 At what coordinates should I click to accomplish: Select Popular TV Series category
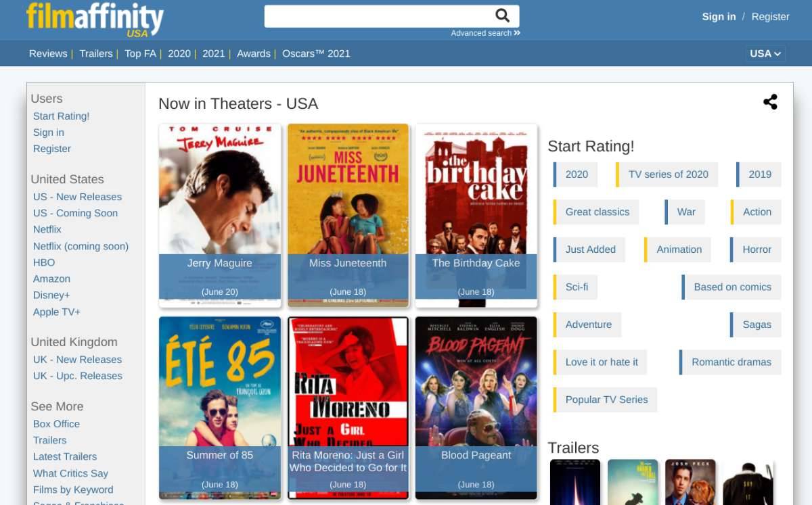[606, 400]
